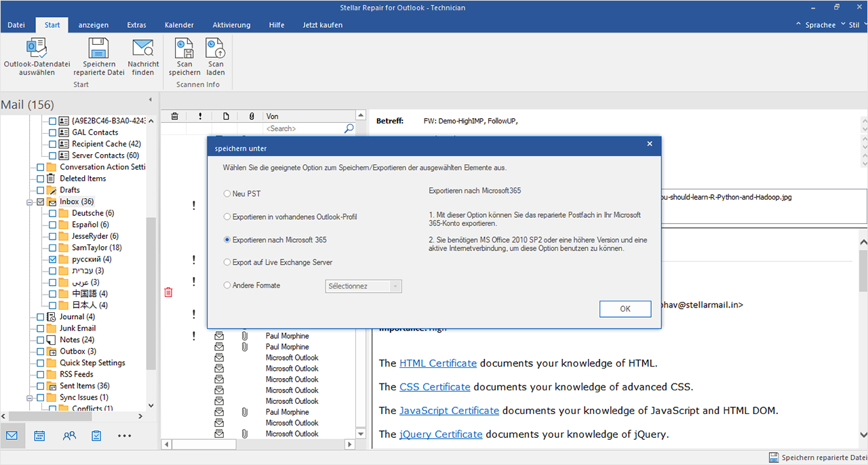This screenshot has height=465, width=868.
Task: Click the status bar Speichern reparierte Datei icon
Action: [774, 458]
